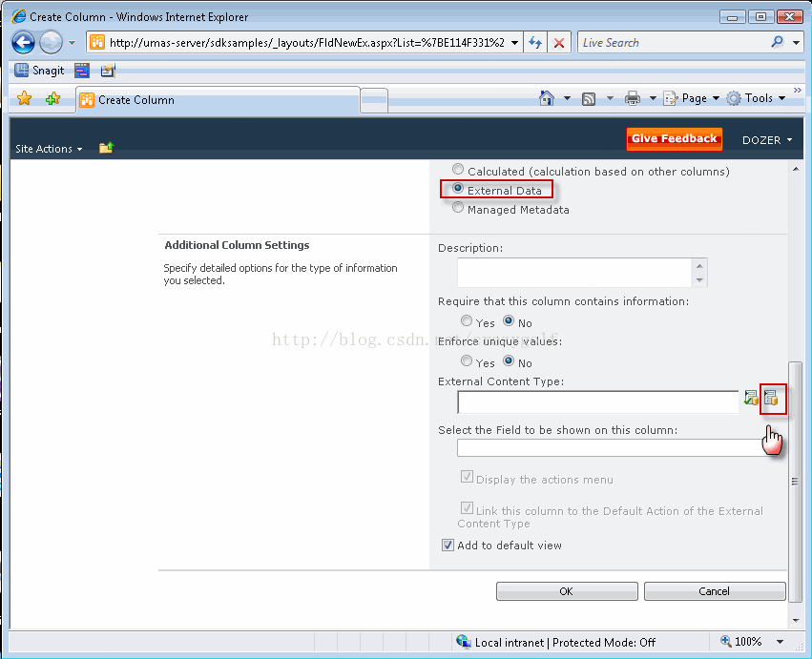This screenshot has width=812, height=659.
Task: Click the select External Content Type picker icon
Action: click(771, 398)
